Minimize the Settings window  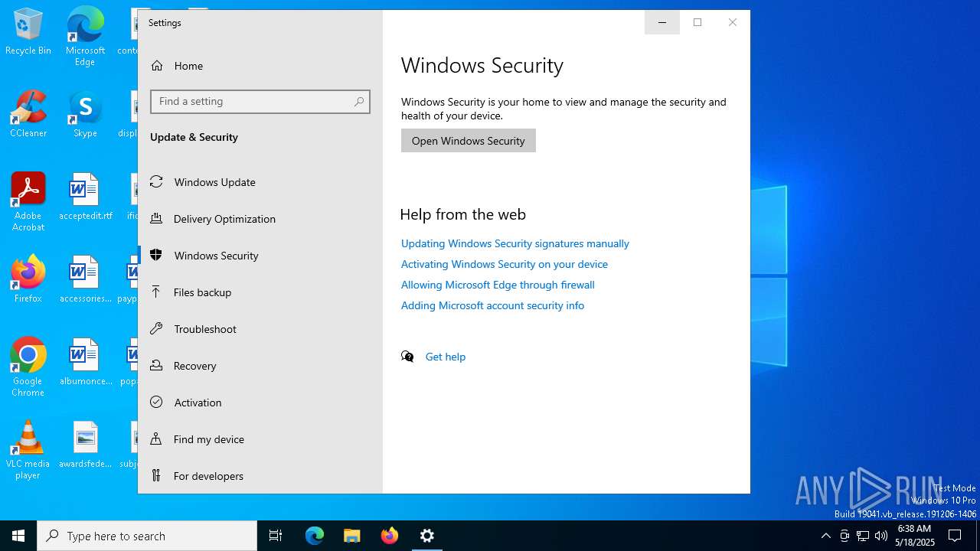[x=662, y=22]
